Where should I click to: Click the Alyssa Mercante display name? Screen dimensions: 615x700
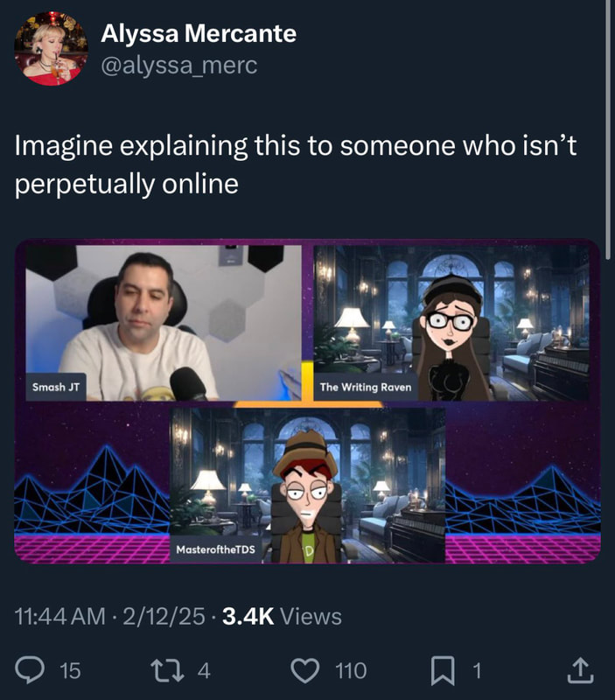(199, 33)
